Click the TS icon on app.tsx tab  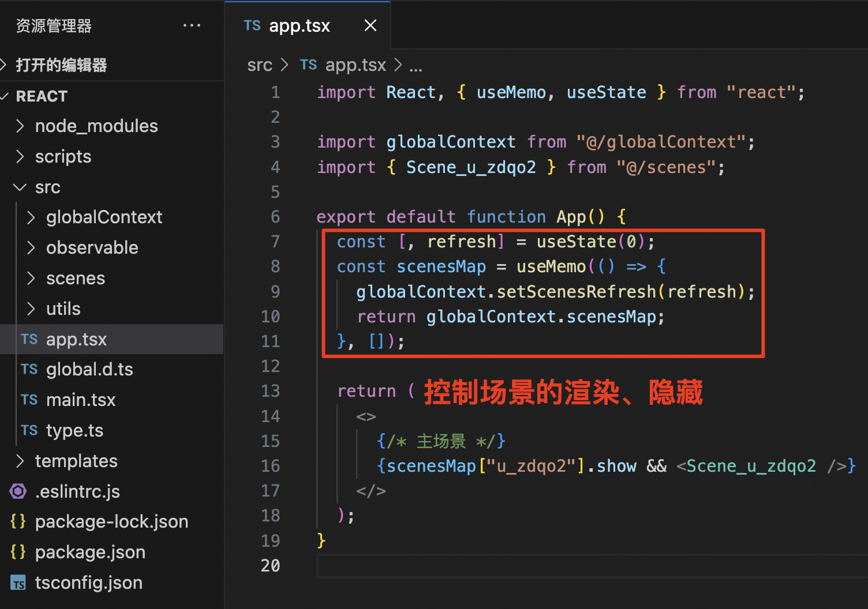click(252, 25)
